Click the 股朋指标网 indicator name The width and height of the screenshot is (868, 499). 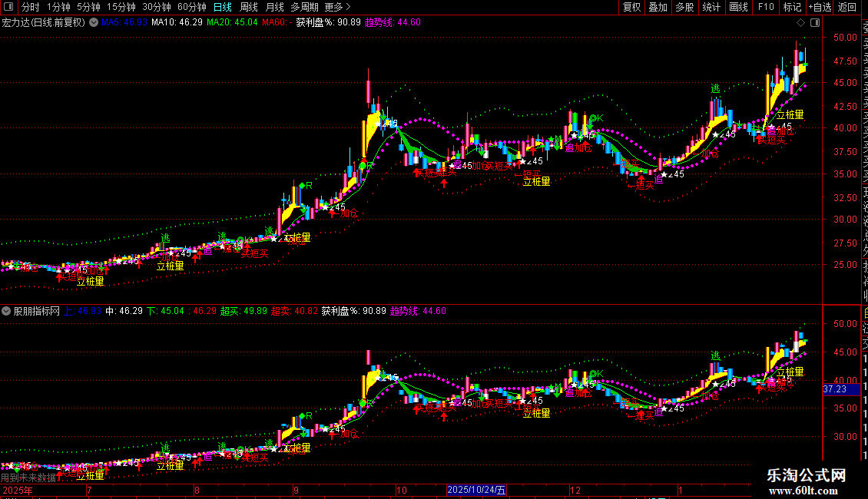click(x=37, y=311)
